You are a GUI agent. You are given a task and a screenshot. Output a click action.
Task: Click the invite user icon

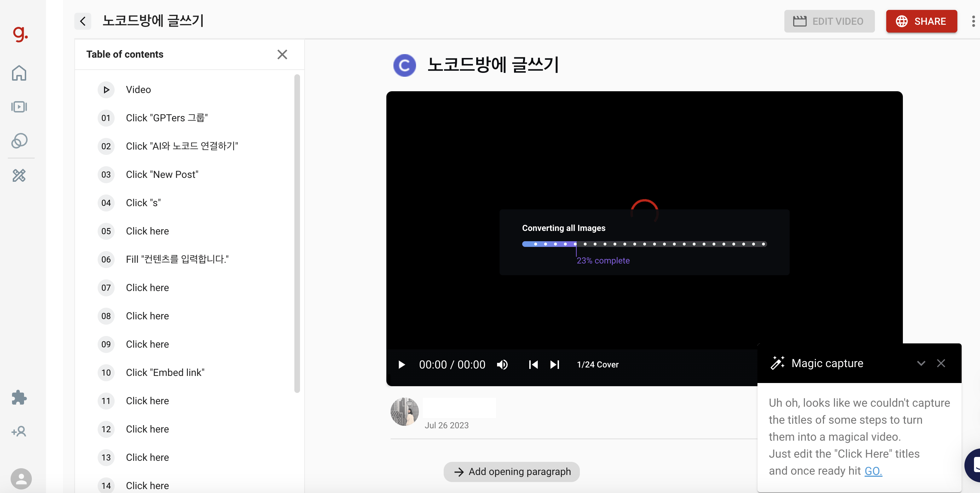[19, 431]
